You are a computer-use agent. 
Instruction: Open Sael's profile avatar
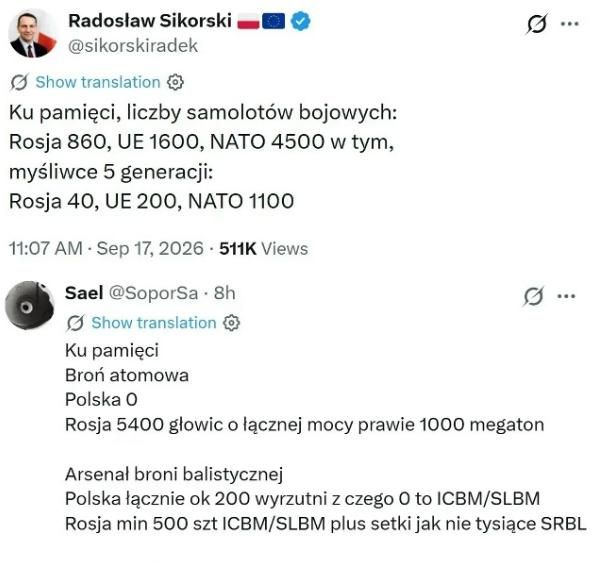point(30,305)
